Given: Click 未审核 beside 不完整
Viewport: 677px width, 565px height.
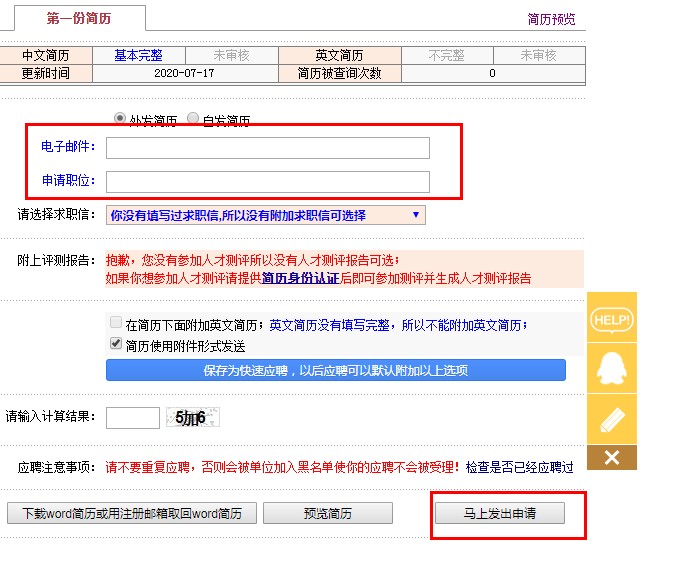Looking at the screenshot, I should 538,55.
